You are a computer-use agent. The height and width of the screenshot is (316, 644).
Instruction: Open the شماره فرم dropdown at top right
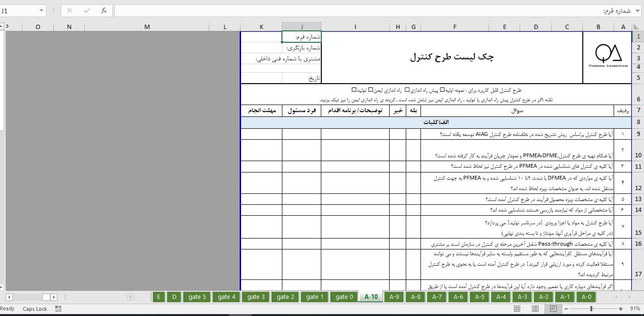(637, 10)
